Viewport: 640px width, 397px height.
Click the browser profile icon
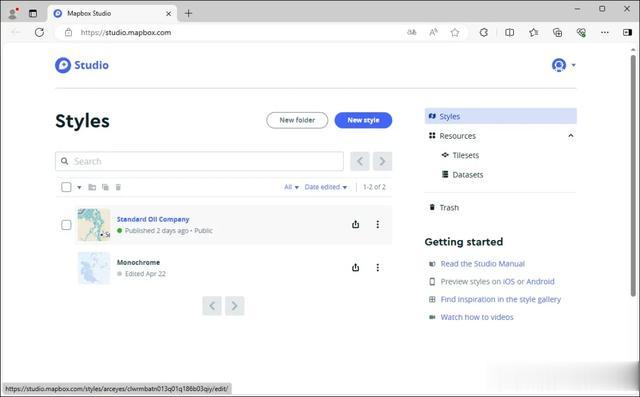(x=13, y=13)
